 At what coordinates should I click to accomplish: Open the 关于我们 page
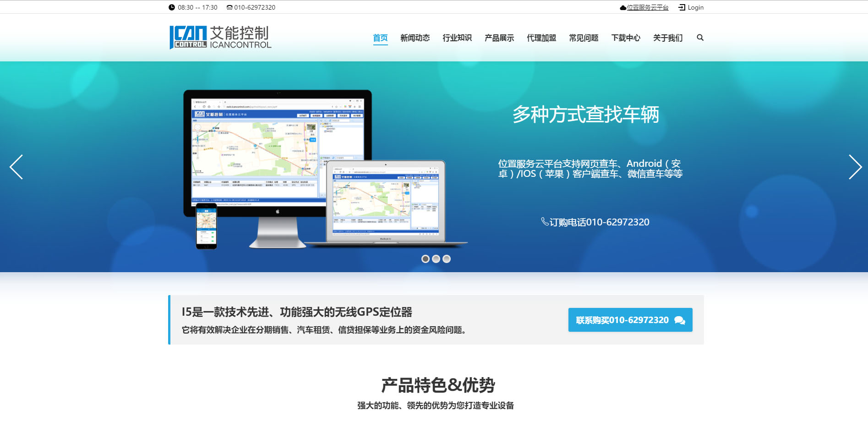[668, 38]
